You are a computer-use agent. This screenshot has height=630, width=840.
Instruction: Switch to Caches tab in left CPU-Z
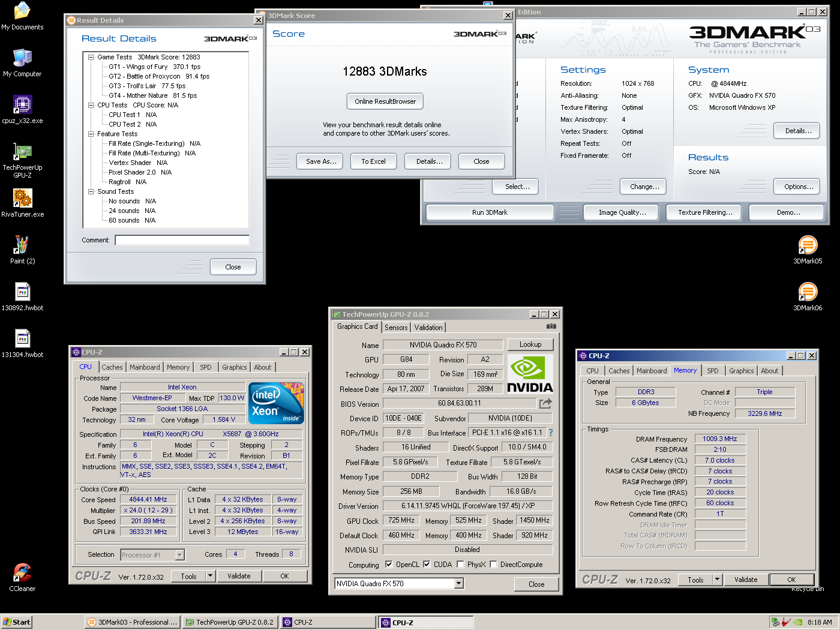(112, 367)
